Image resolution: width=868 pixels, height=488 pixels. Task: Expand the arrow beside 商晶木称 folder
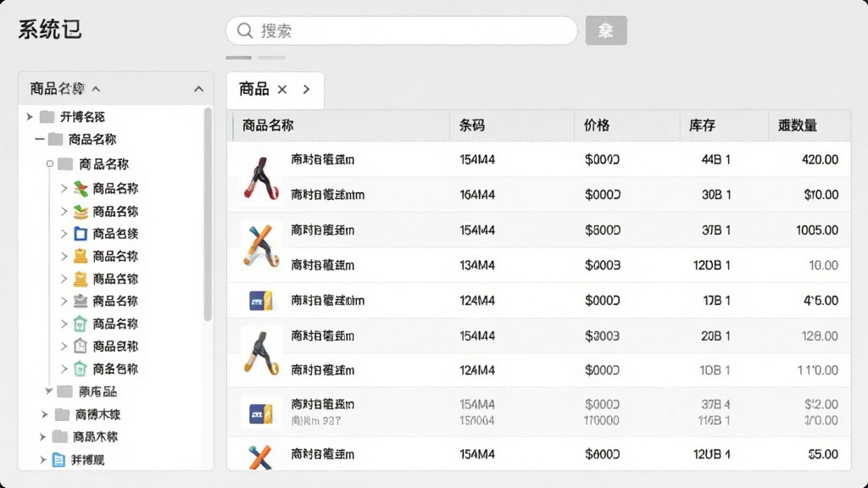point(42,437)
